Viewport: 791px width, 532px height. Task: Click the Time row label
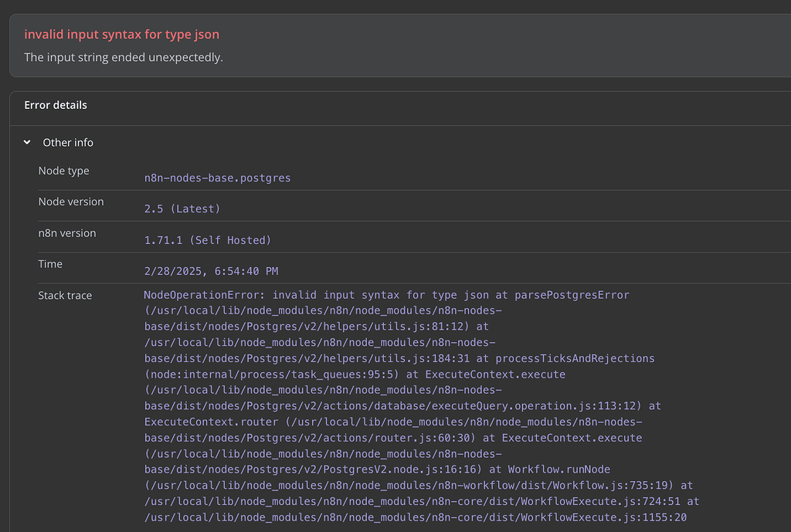(50, 264)
